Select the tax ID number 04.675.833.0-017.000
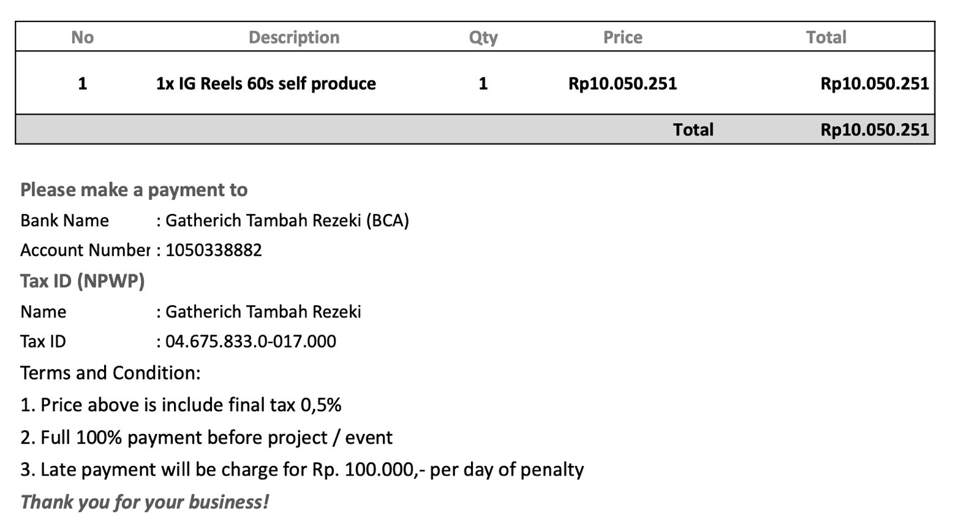Image resolution: width=980 pixels, height=521 pixels. pyautogui.click(x=251, y=341)
